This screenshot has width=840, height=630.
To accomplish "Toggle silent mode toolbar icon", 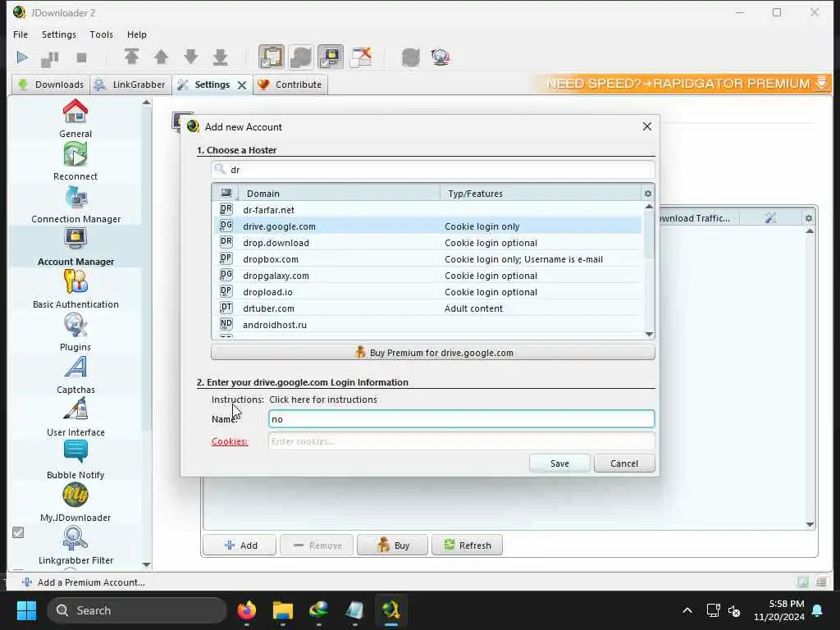I will [x=361, y=57].
